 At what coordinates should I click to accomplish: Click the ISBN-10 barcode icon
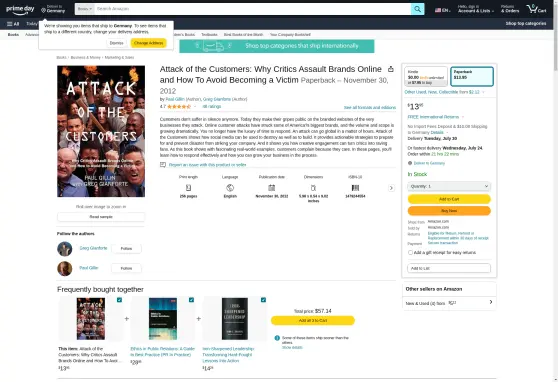(355, 188)
